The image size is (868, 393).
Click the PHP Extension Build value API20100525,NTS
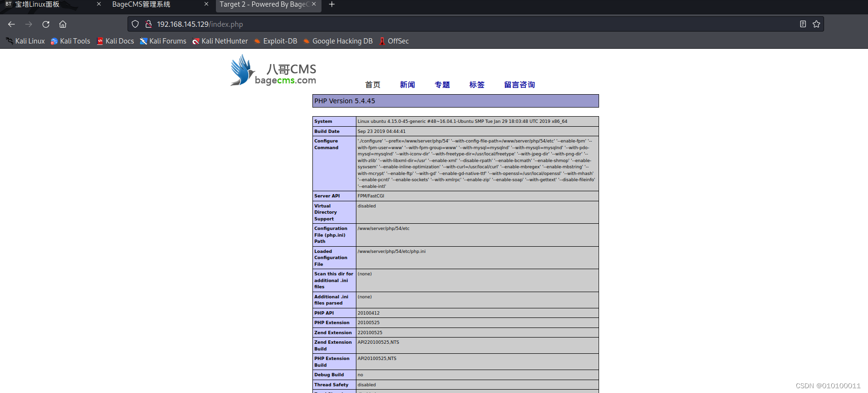(x=377, y=359)
